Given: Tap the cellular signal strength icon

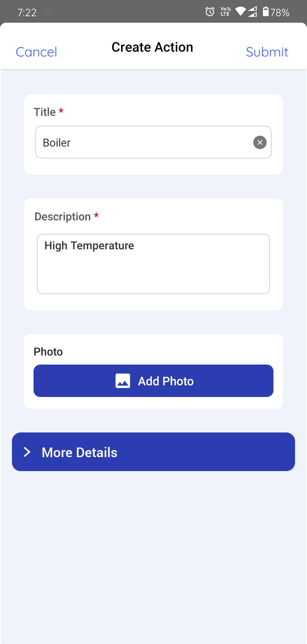Looking at the screenshot, I should pos(252,12).
